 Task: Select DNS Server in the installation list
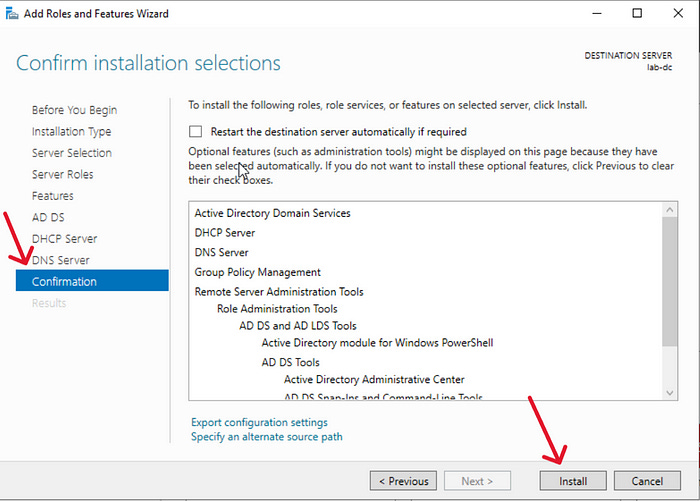click(221, 252)
